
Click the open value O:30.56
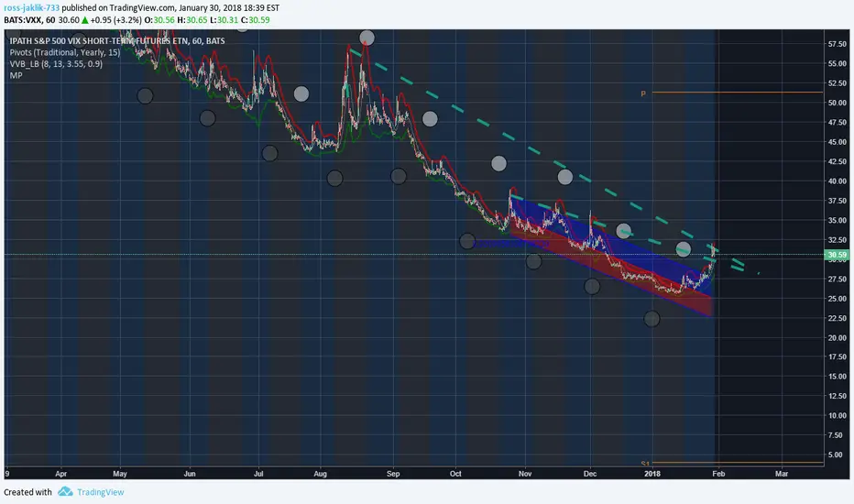[x=159, y=20]
